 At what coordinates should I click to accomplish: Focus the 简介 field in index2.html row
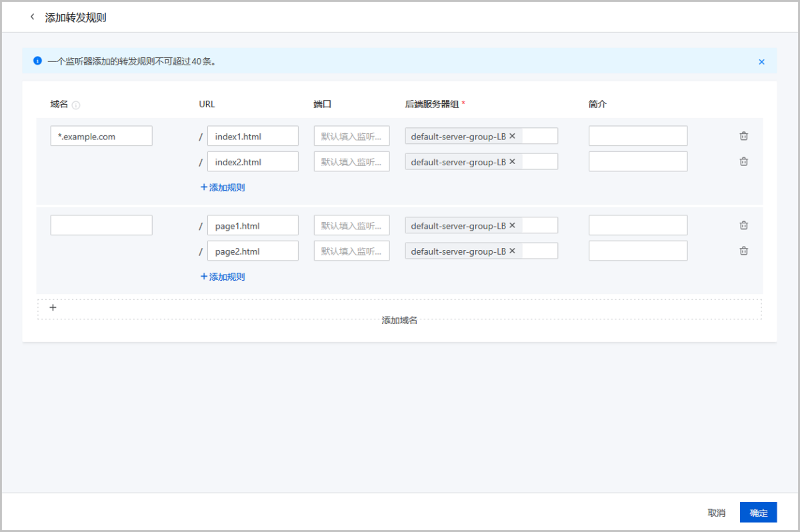pos(638,161)
